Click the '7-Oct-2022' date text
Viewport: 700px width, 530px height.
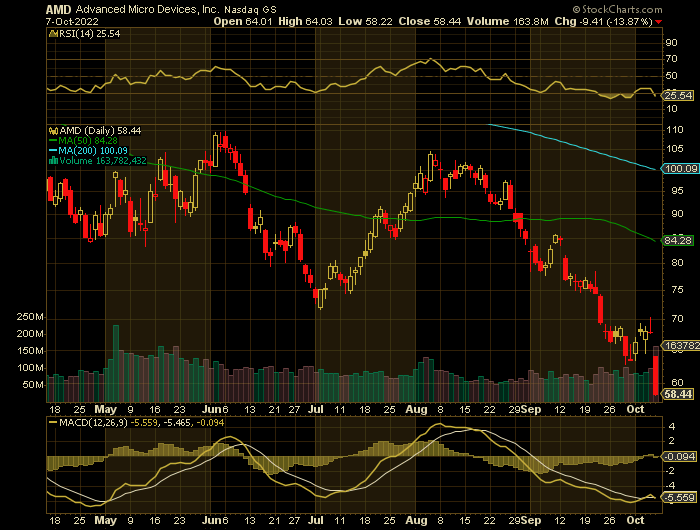coord(72,21)
